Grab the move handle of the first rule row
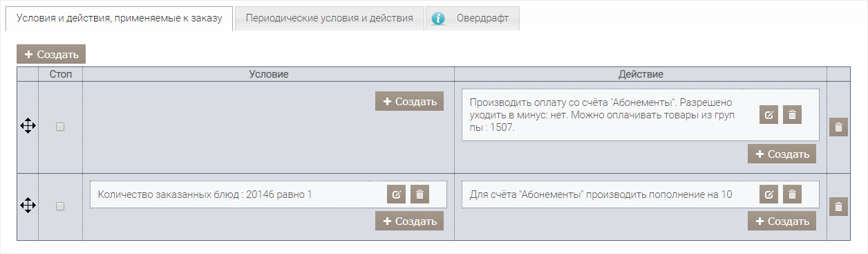Viewport: 868px width, 254px height. pyautogui.click(x=28, y=126)
